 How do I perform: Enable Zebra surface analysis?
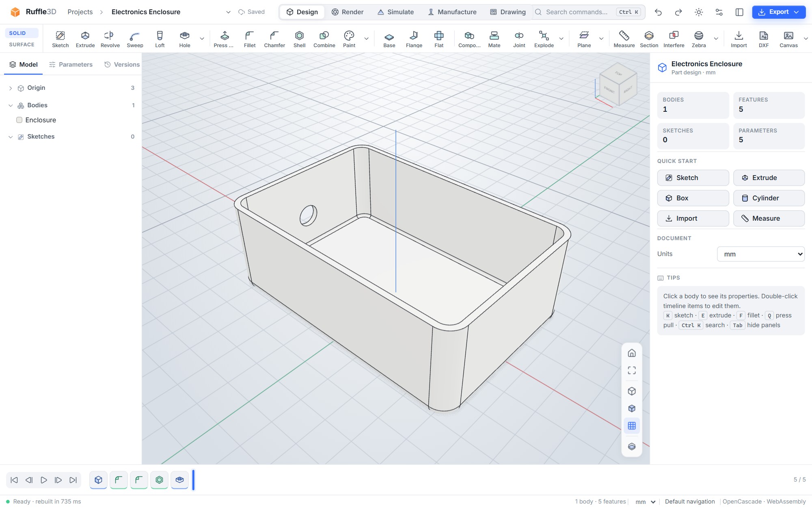[x=699, y=39]
